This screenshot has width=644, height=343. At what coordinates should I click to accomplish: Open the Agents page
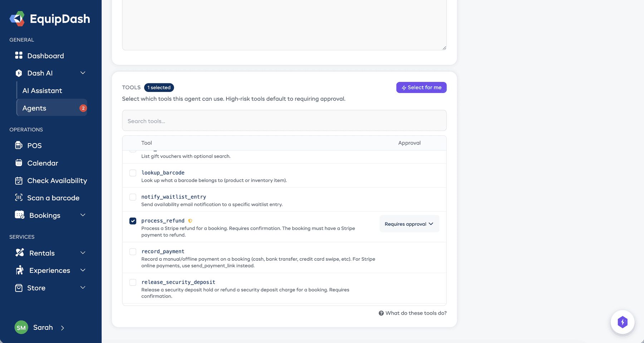click(x=34, y=108)
